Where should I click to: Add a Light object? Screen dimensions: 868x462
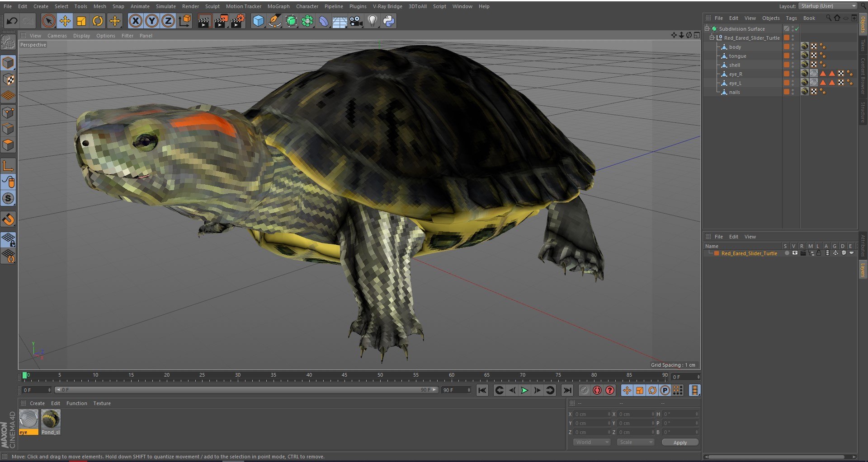(x=373, y=21)
